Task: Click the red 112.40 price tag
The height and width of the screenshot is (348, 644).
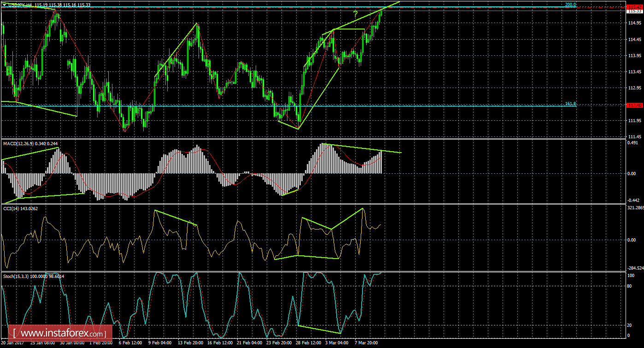Action: [635, 106]
